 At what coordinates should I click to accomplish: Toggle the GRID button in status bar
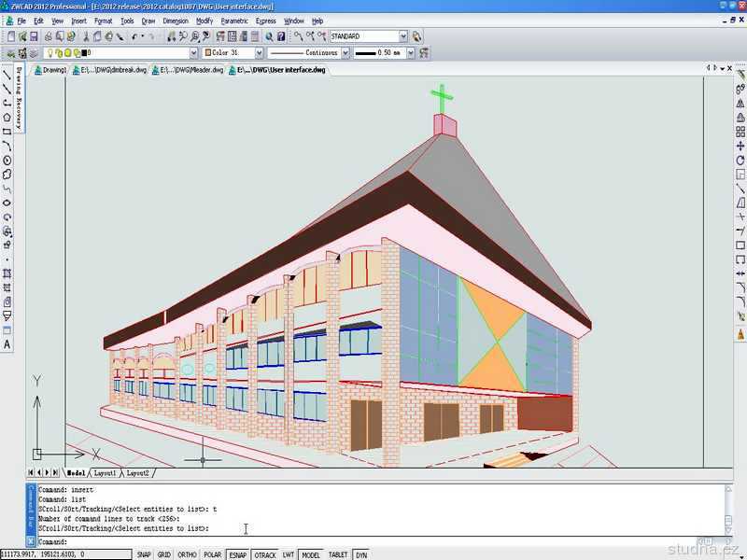click(x=164, y=554)
